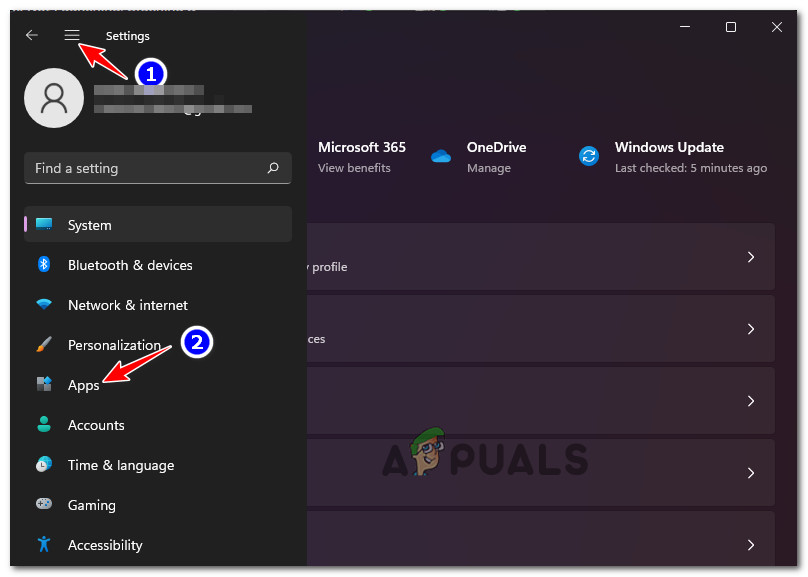The height and width of the screenshot is (577, 808).
Task: Open Bluetooth & devices settings
Action: pyautogui.click(x=158, y=265)
